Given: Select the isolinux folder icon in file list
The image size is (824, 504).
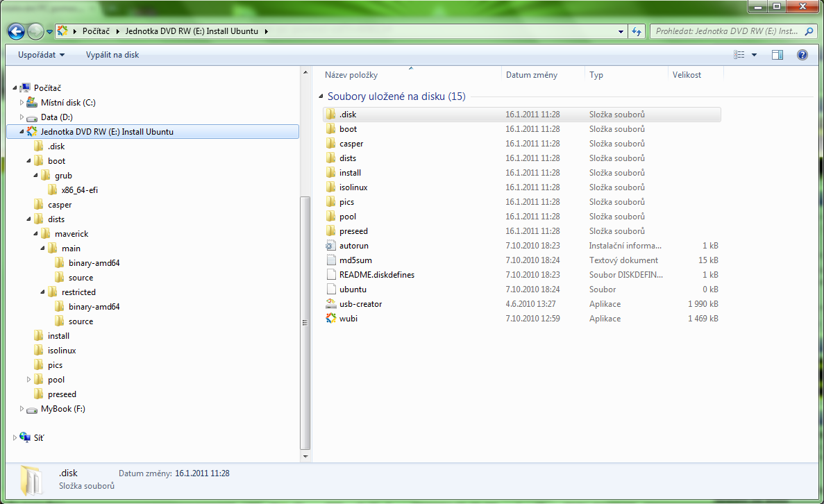Looking at the screenshot, I should click(330, 187).
